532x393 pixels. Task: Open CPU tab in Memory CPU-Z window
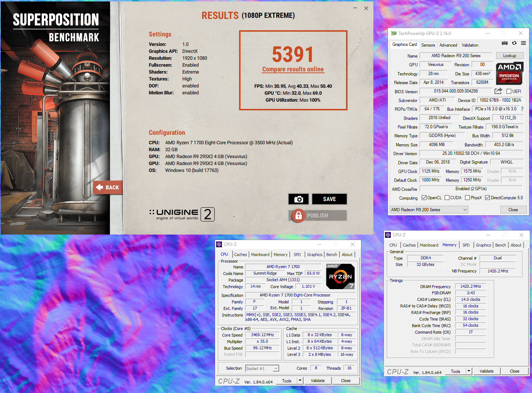pos(393,245)
